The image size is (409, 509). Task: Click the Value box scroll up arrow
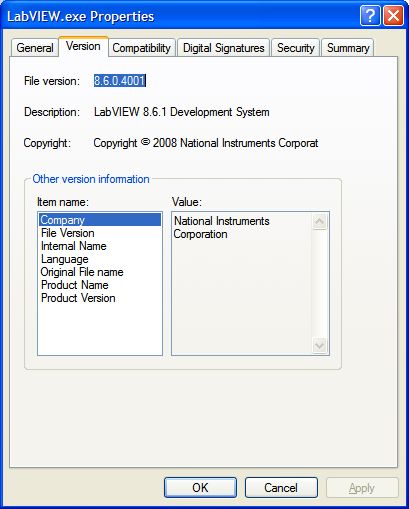(x=320, y=222)
